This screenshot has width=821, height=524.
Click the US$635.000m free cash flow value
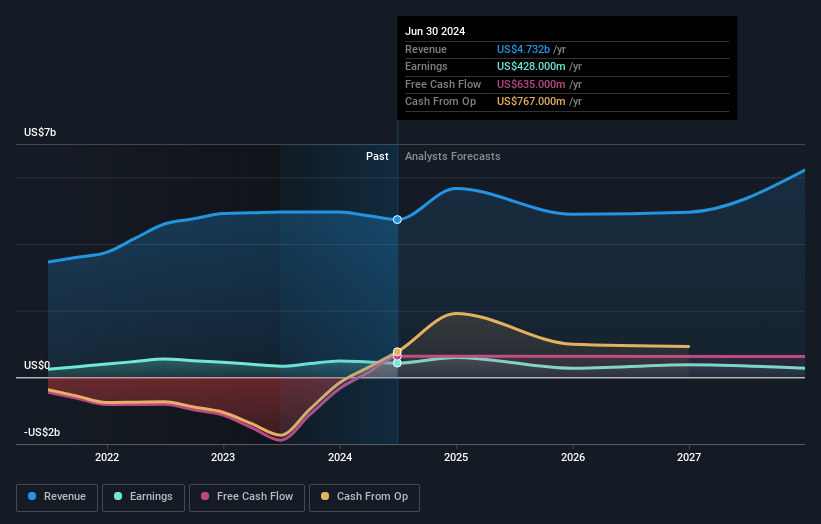click(x=531, y=84)
